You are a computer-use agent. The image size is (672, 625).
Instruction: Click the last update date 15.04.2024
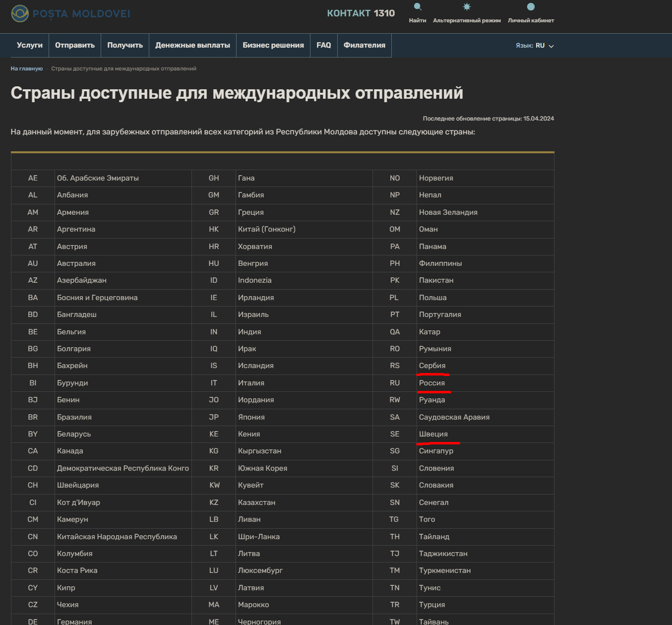coord(539,119)
